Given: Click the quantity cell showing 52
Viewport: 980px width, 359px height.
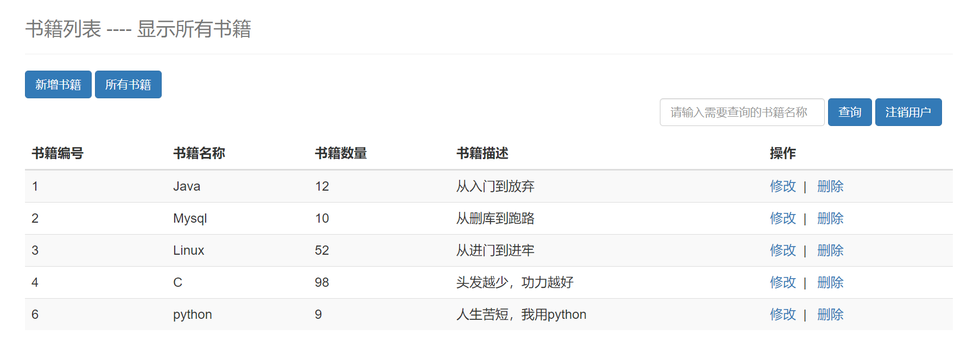Looking at the screenshot, I should tap(322, 250).
